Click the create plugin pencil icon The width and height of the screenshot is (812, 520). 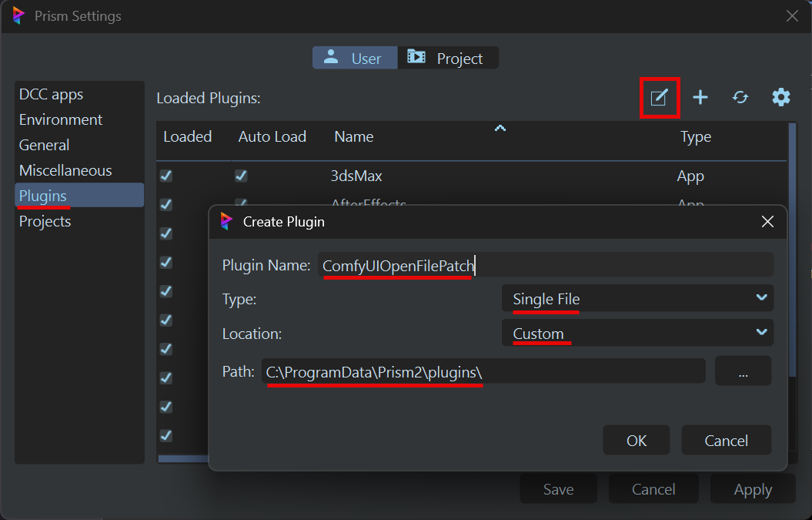click(x=659, y=98)
